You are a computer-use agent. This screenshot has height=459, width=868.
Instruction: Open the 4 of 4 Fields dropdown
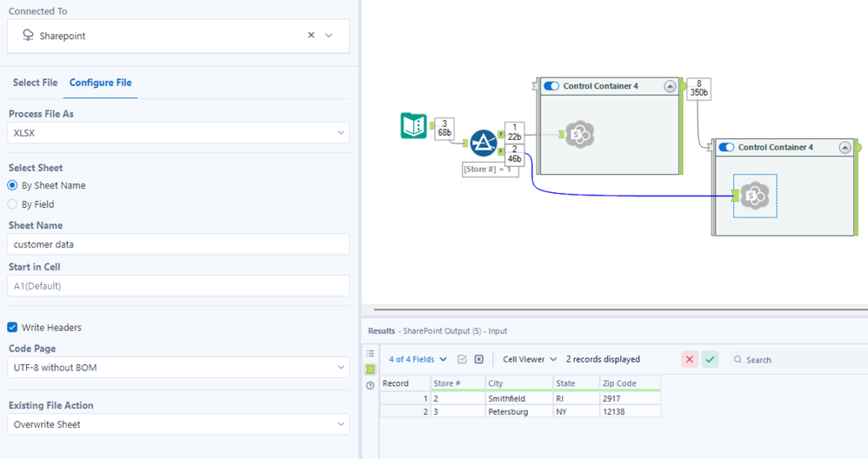pos(418,359)
